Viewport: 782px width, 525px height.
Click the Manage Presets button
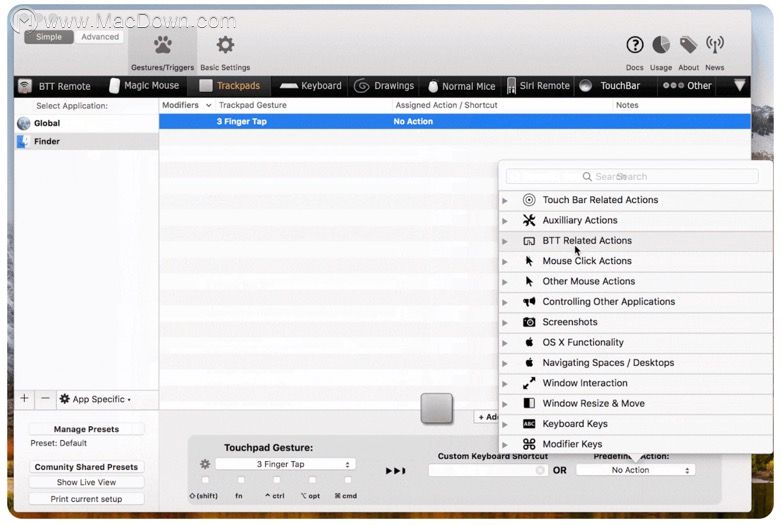(86, 429)
